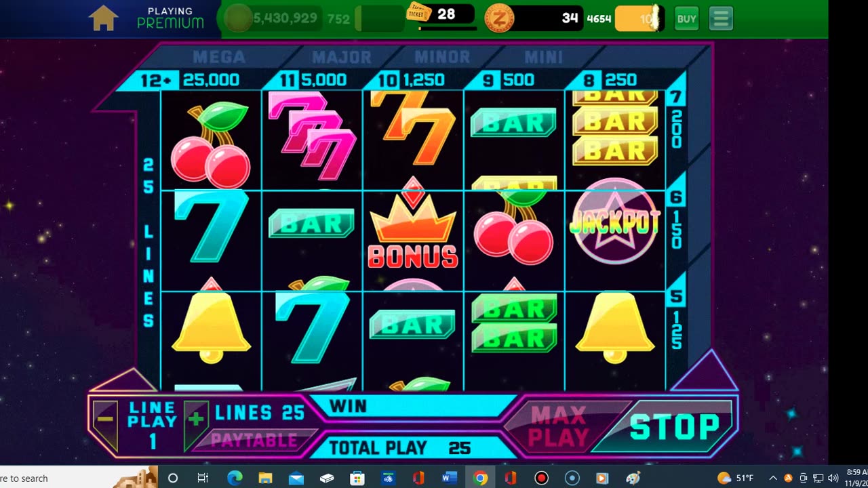Show hidden system tray icons chevron

773,478
